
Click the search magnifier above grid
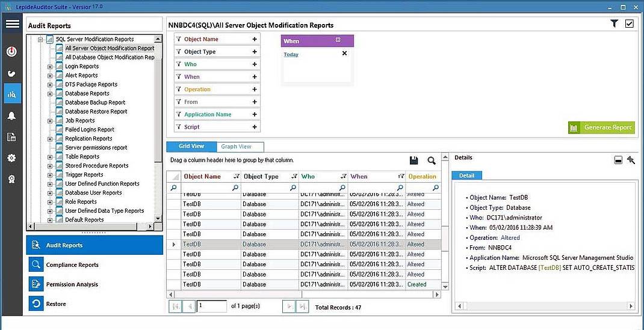tap(432, 160)
